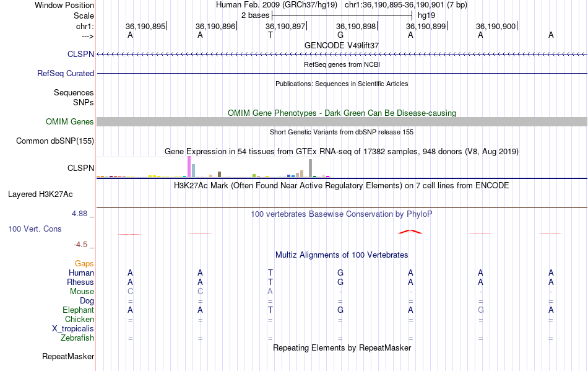
Task: Open the RefSeq Curated track label
Action: [66, 73]
